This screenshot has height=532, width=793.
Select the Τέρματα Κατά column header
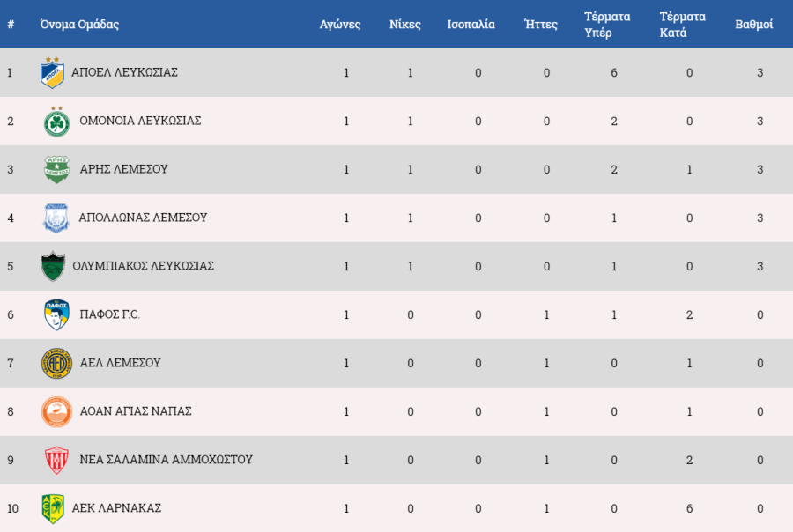pyautogui.click(x=682, y=25)
